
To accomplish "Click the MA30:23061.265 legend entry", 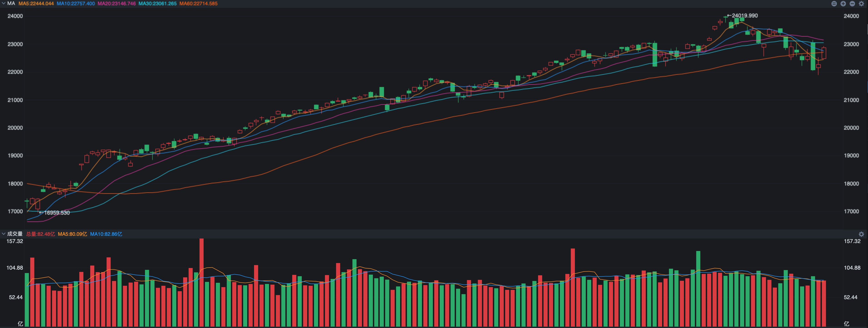I will tap(157, 3).
